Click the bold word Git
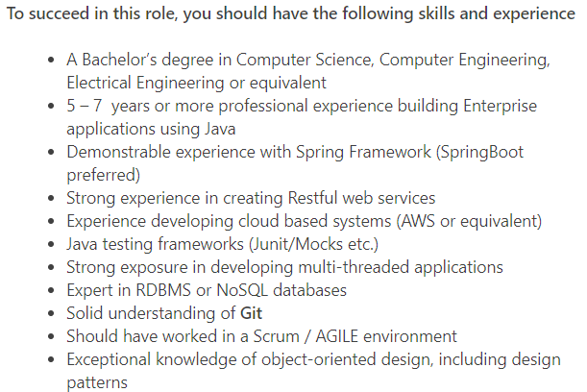 point(251,313)
